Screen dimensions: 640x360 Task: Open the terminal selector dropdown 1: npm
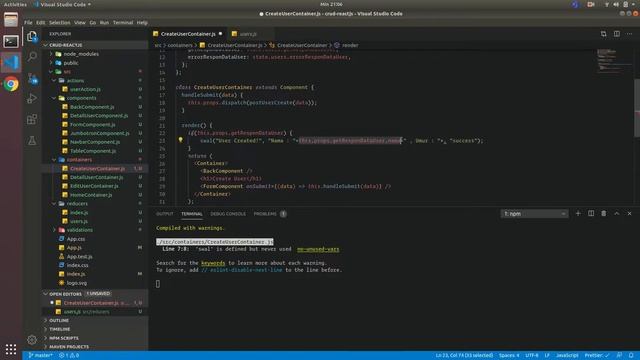534,213
